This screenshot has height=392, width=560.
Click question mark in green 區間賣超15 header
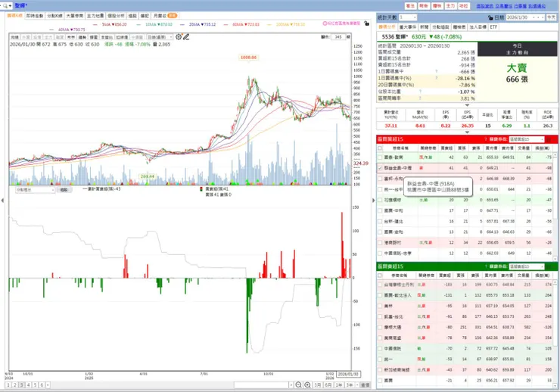[x=486, y=266]
